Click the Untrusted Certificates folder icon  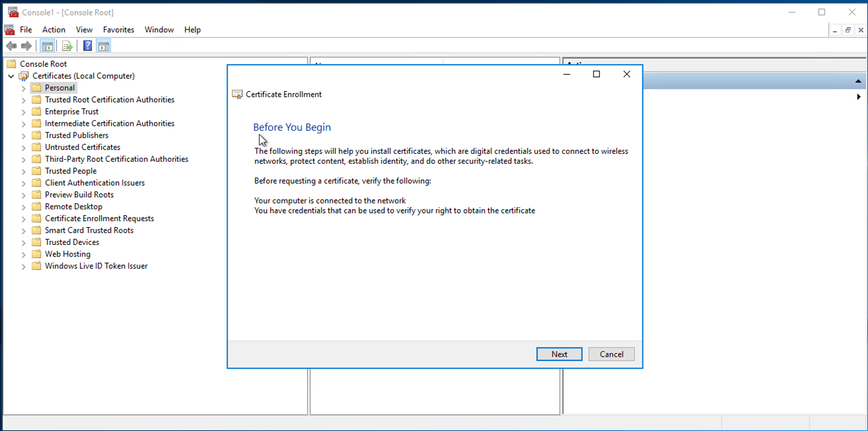pos(36,147)
